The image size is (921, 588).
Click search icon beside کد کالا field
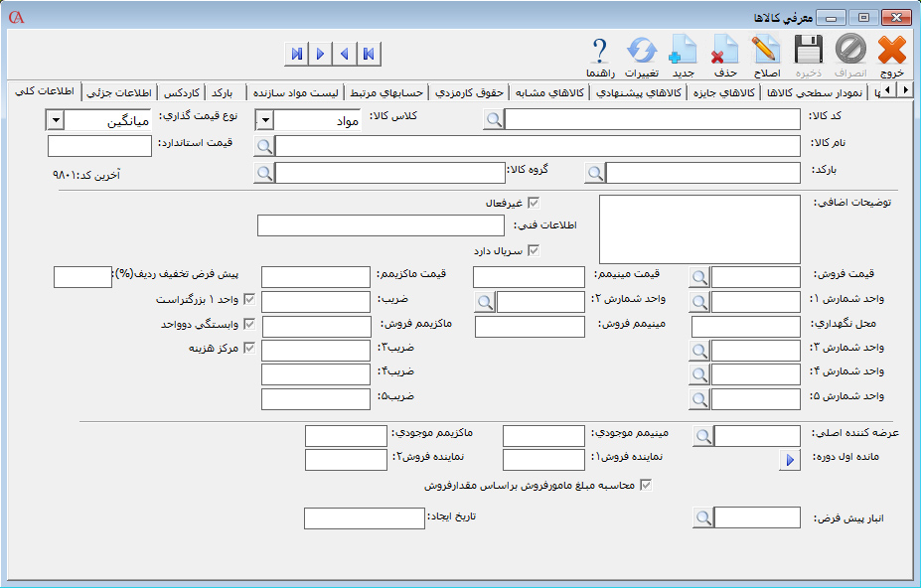click(494, 120)
